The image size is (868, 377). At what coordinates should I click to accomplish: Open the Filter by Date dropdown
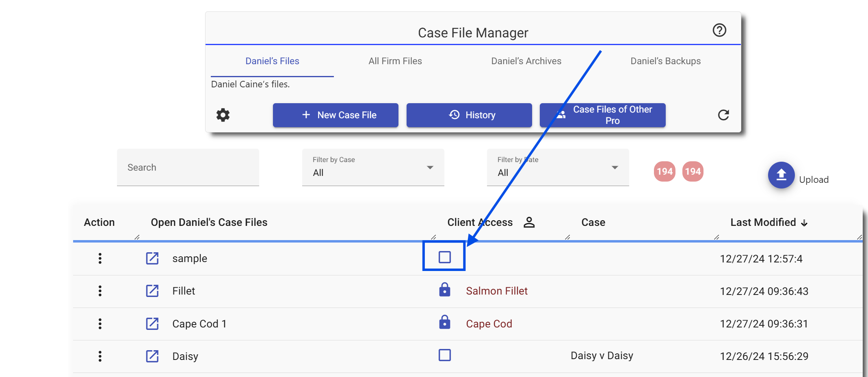(x=614, y=167)
